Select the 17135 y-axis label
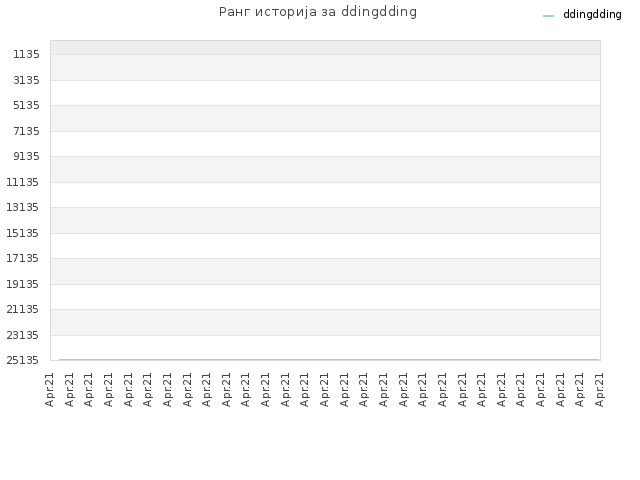Image resolution: width=640 pixels, height=480 pixels. click(22, 258)
